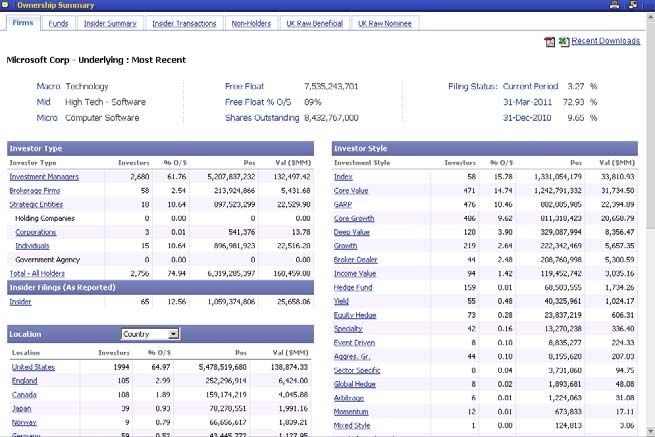Click the vertical scrollbar down arrow
Image resolution: width=655 pixels, height=437 pixels.
click(650, 431)
